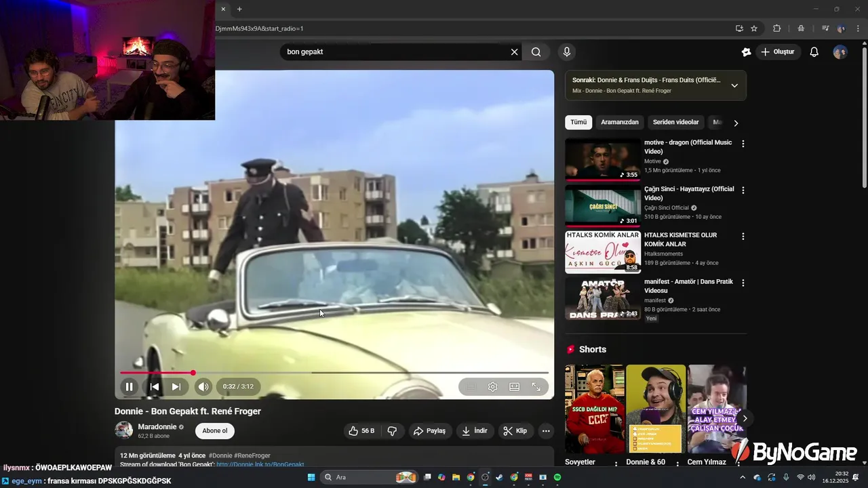
Task: Open taskbar volume control
Action: point(812,477)
